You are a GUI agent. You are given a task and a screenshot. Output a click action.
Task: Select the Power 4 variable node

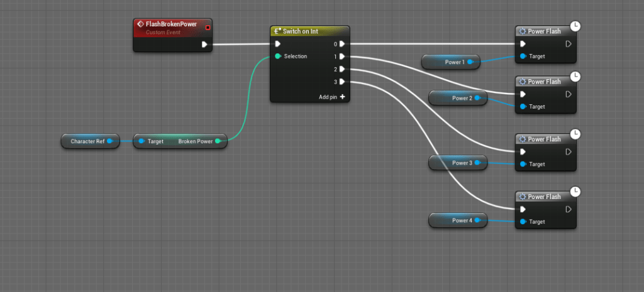point(457,220)
